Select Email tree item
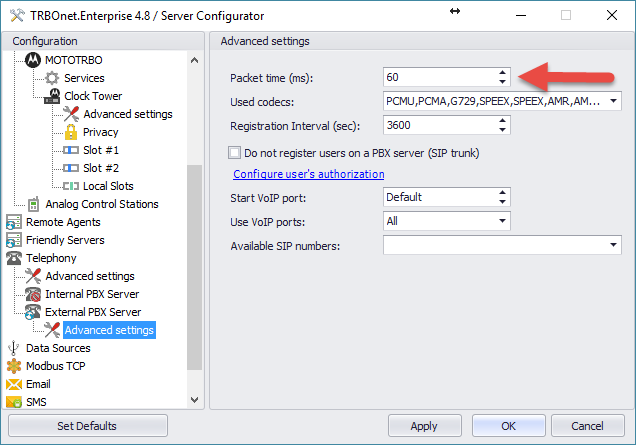636x445 pixels. coord(38,384)
